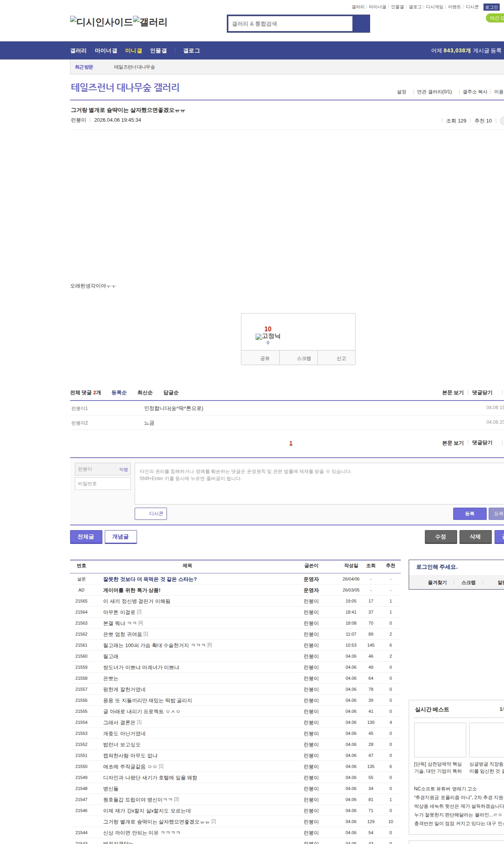Viewport: 504px width, 844px height.
Task: Scrap the post with 스크랩 button
Action: tap(304, 358)
